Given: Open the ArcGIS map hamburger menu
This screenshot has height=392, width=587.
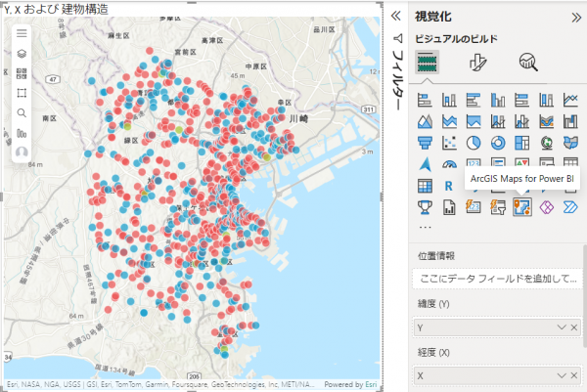Looking at the screenshot, I should [22, 33].
